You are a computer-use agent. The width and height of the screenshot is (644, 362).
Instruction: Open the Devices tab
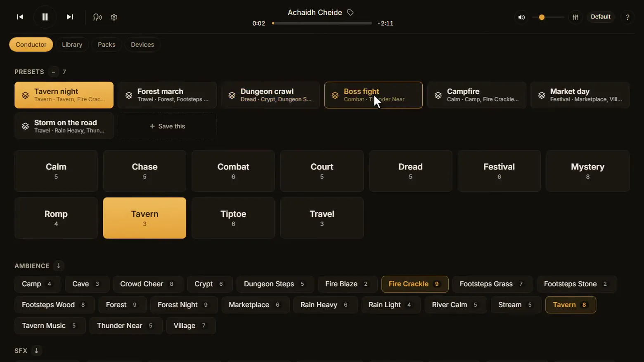(142, 45)
